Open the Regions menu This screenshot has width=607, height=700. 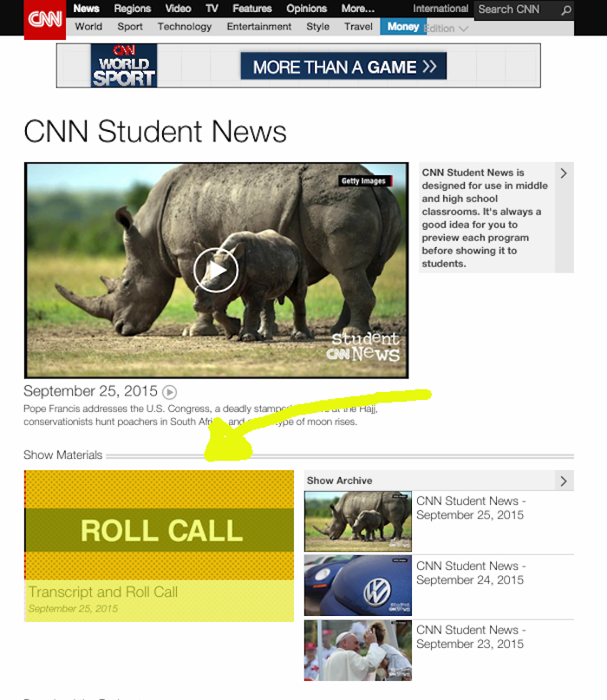pyautogui.click(x=133, y=9)
